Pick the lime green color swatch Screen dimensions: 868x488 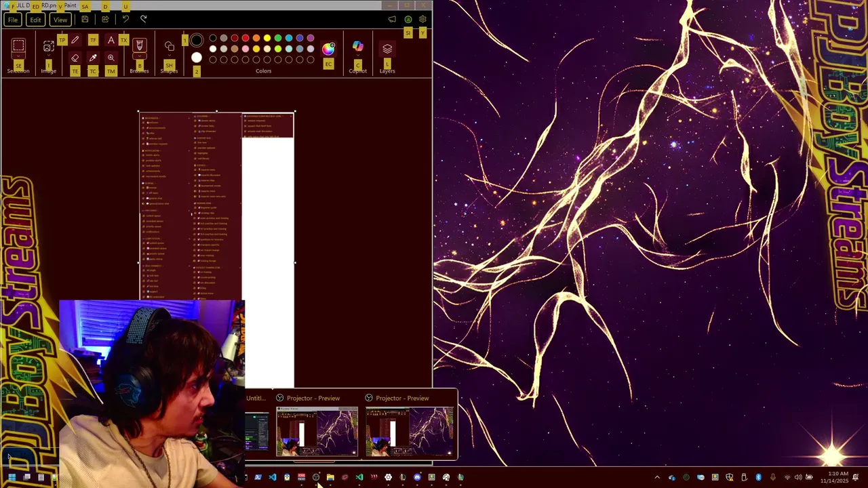pos(278,49)
